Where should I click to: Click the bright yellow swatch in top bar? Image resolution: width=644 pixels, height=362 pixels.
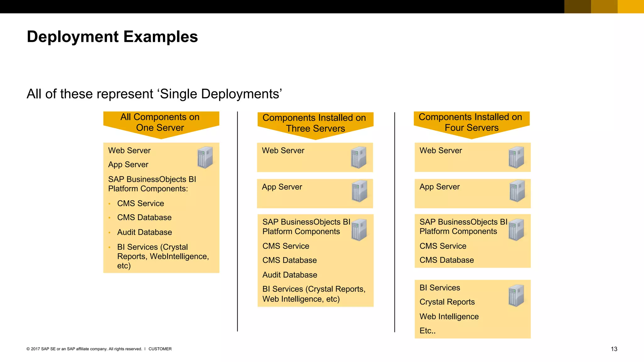tap(630, 7)
